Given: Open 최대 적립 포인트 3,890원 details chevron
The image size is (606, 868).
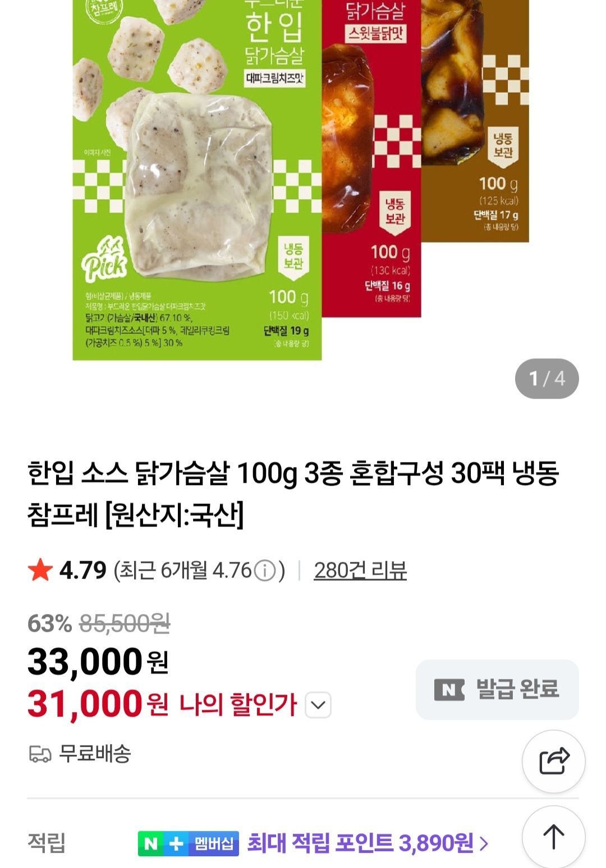Looking at the screenshot, I should click(484, 843).
